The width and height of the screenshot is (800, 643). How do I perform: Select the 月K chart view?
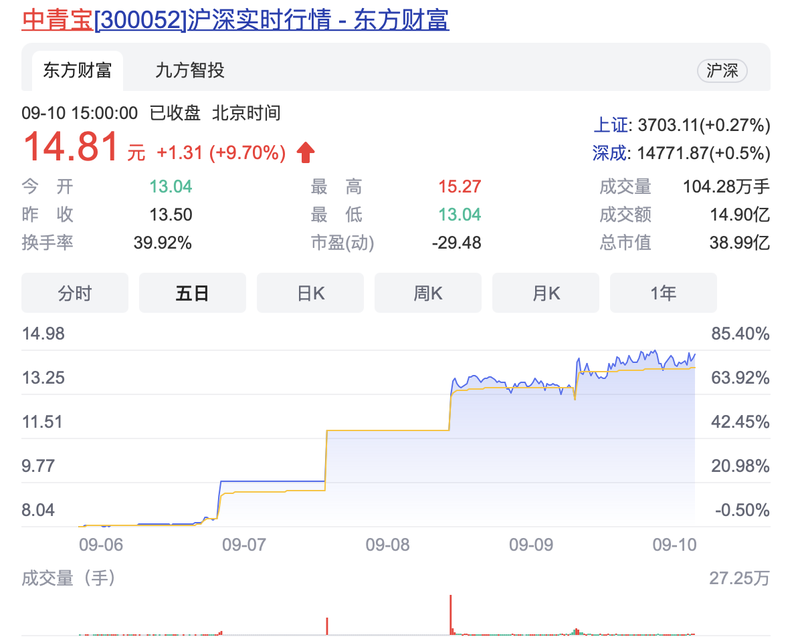click(x=546, y=293)
